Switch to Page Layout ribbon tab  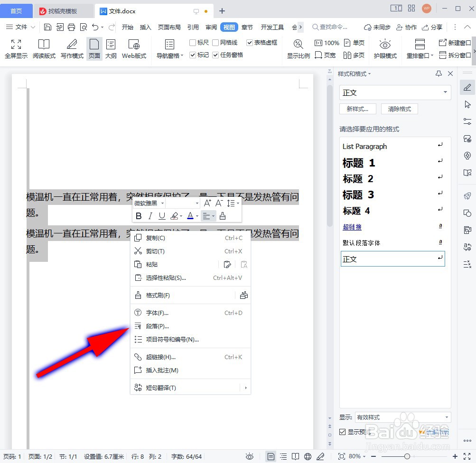[x=169, y=28]
